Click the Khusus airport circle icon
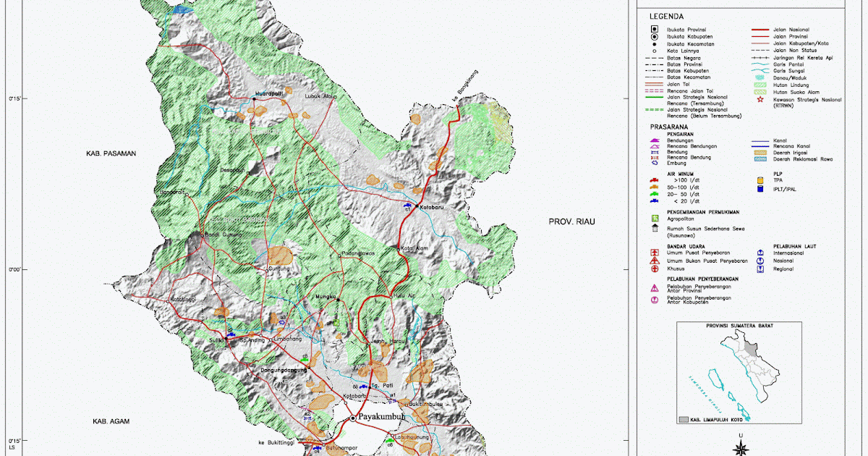The image size is (868, 456). (655, 269)
